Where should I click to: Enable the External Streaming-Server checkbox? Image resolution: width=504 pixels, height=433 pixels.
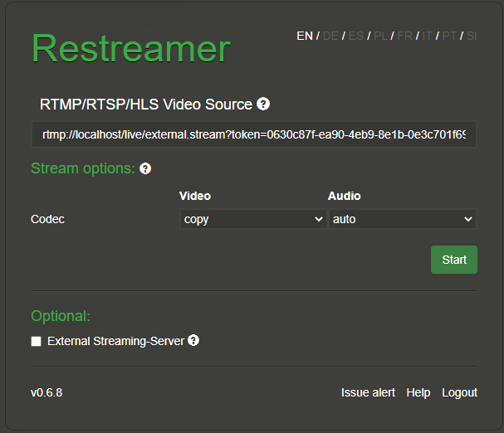(x=36, y=341)
